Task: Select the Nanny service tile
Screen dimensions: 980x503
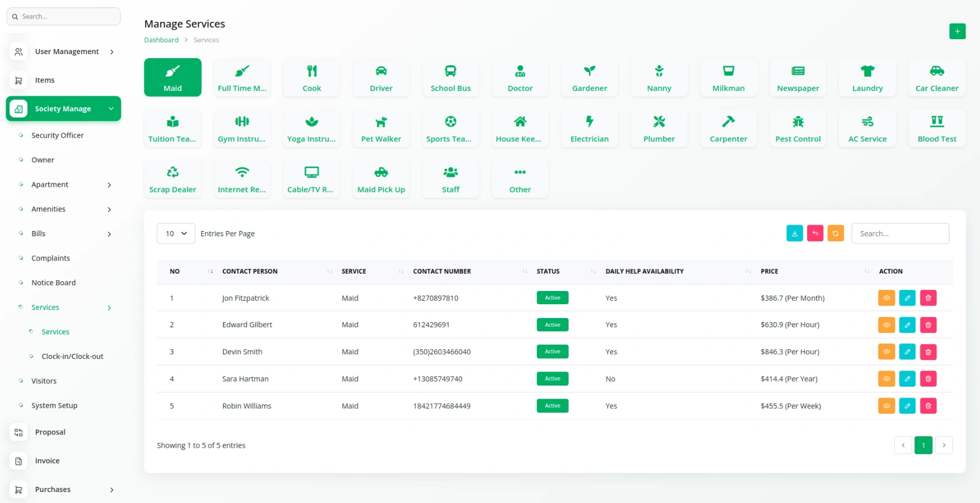Action: [x=659, y=77]
